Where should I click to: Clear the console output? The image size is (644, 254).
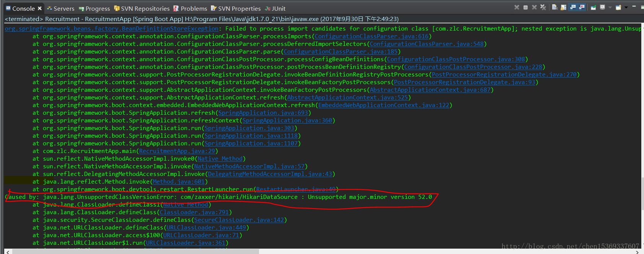click(554, 7)
